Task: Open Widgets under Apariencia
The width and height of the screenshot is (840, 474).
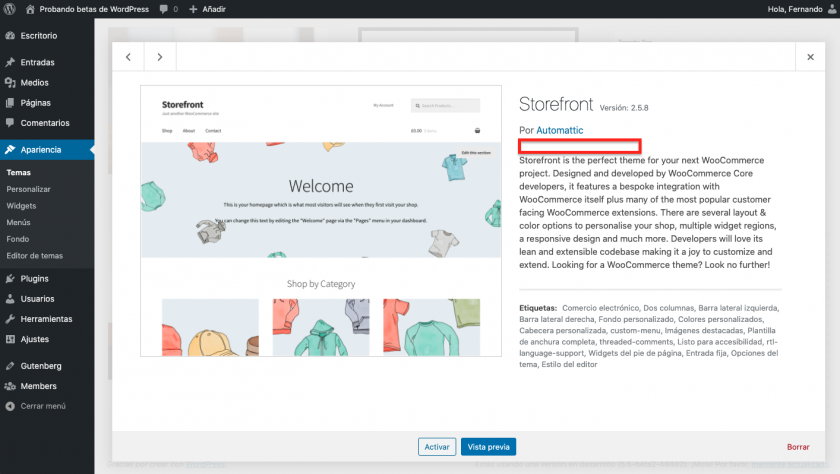Action: [22, 205]
